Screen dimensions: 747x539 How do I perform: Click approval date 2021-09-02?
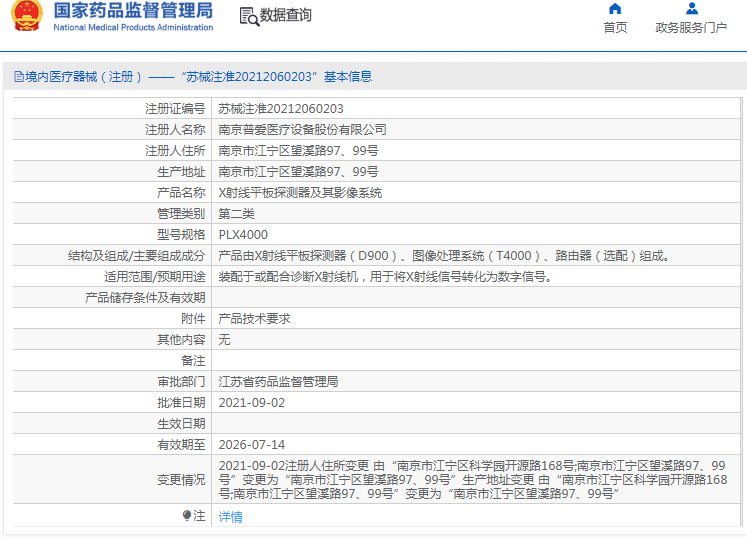coord(252,403)
